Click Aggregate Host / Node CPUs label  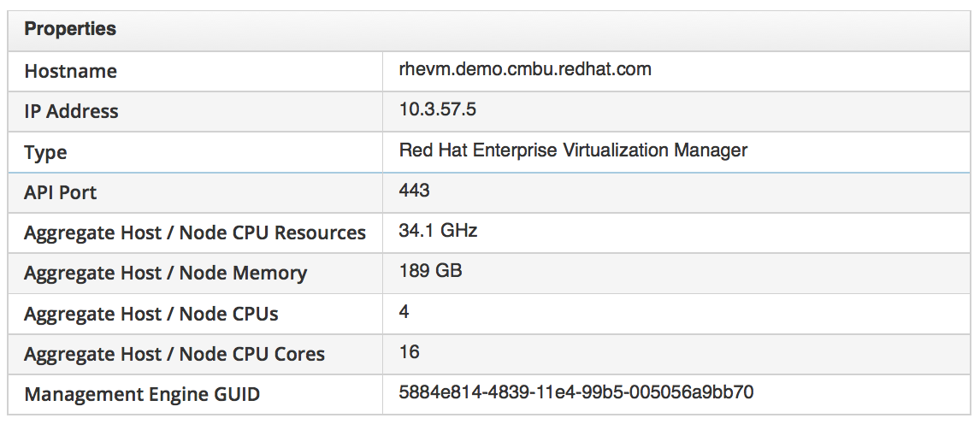point(151,314)
